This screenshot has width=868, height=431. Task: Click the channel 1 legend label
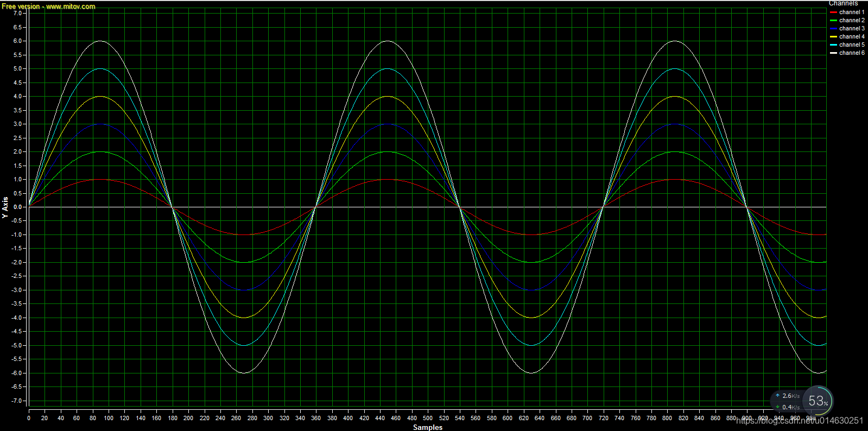click(x=852, y=12)
